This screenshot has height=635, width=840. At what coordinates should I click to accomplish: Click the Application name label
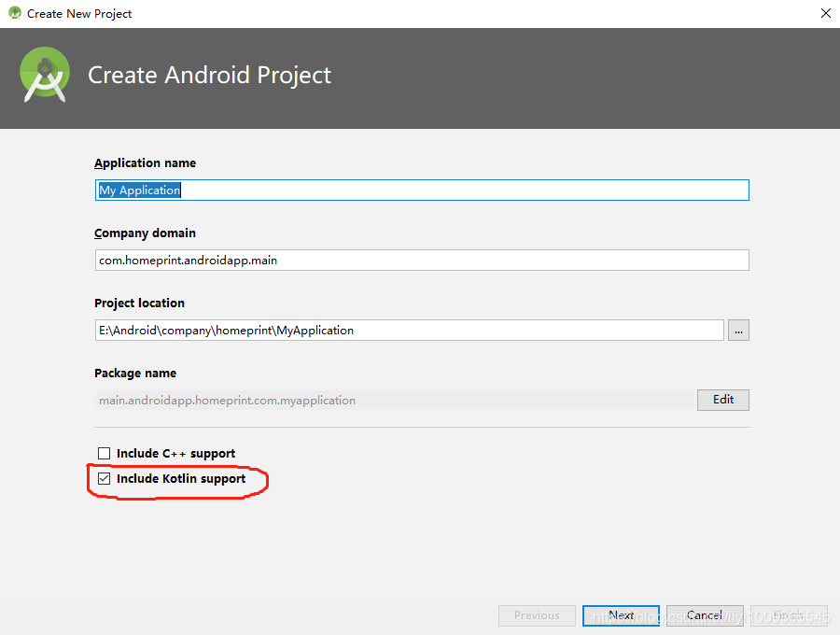(x=146, y=162)
